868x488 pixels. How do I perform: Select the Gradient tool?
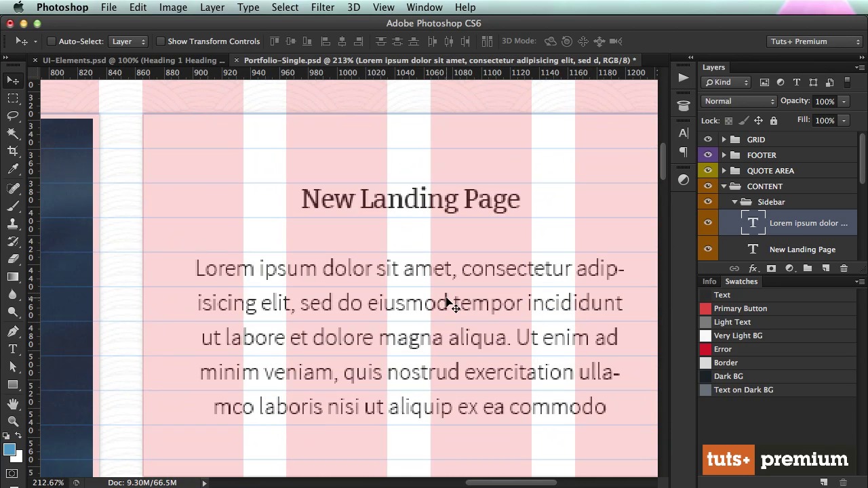point(13,277)
